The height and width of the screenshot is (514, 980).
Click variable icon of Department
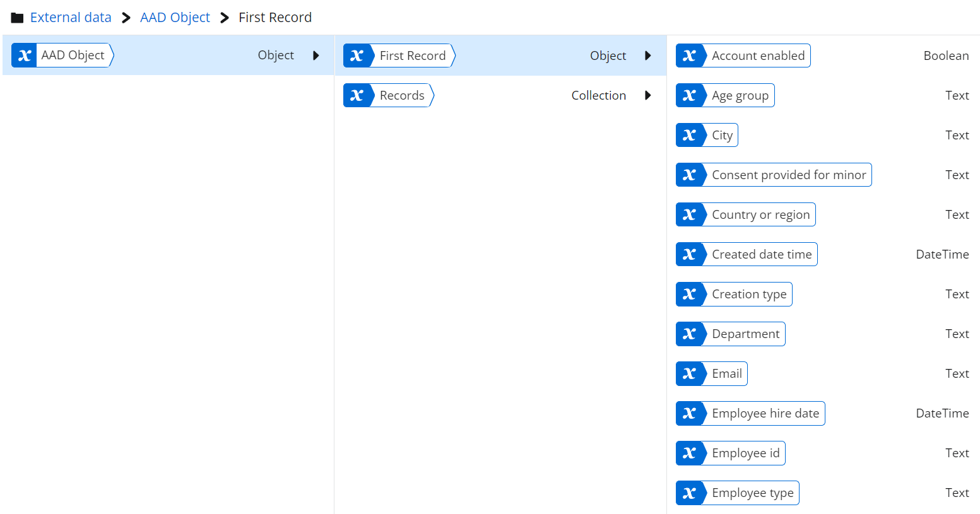(x=689, y=334)
